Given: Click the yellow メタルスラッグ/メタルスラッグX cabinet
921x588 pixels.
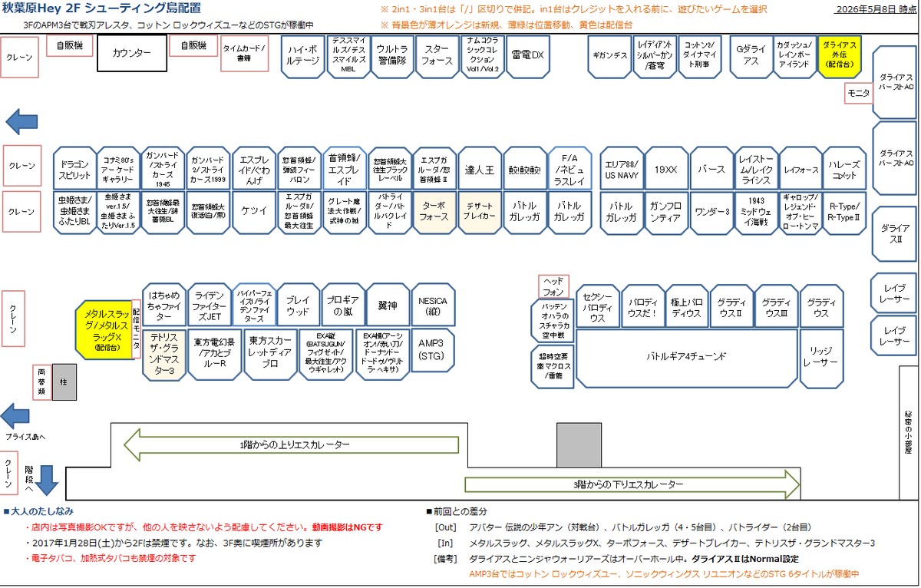Looking at the screenshot, I should tap(104, 331).
